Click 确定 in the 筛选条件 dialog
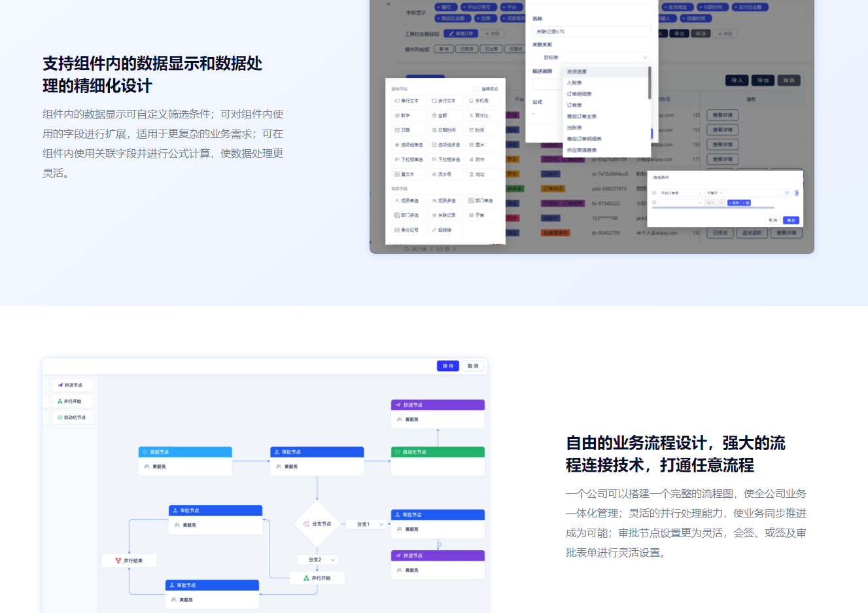The height and width of the screenshot is (613, 868). [x=791, y=220]
